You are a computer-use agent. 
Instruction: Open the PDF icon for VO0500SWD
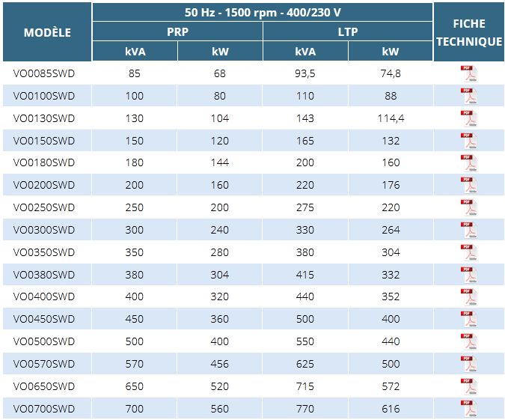468,342
